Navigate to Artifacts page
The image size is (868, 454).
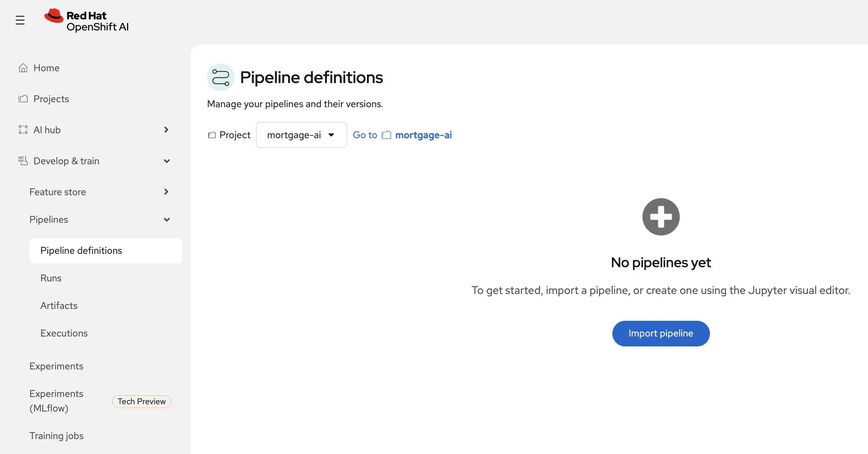[59, 305]
